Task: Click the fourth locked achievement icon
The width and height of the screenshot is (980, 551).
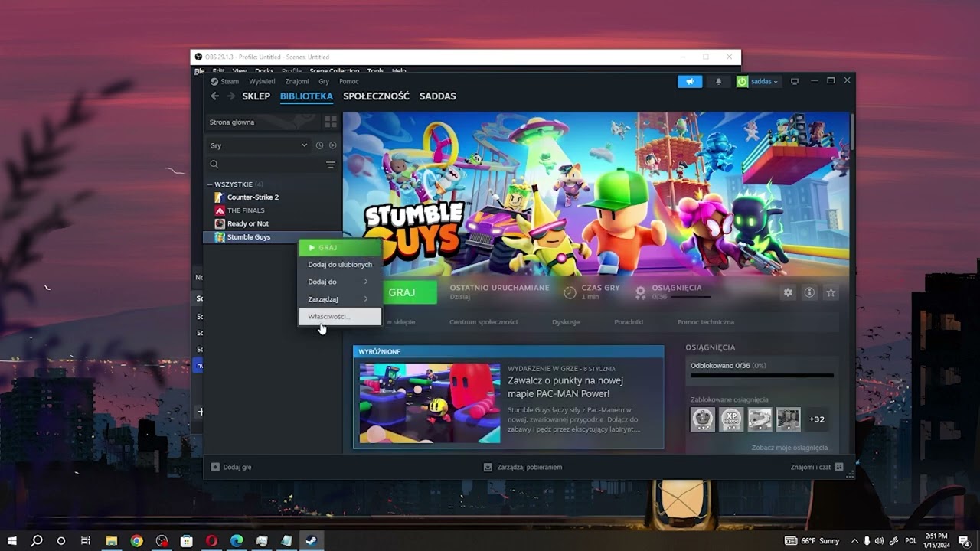Action: click(788, 419)
